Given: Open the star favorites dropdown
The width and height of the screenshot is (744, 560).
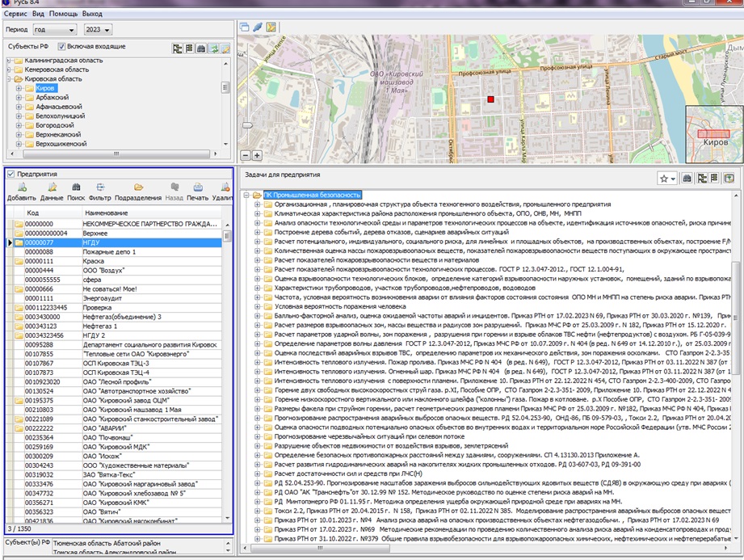Looking at the screenshot, I should pos(667,178).
